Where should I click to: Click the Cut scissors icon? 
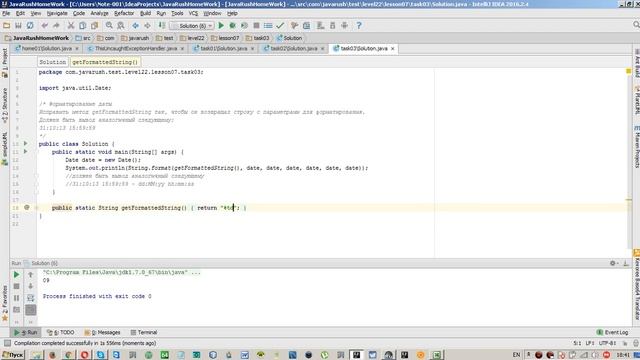(71, 25)
